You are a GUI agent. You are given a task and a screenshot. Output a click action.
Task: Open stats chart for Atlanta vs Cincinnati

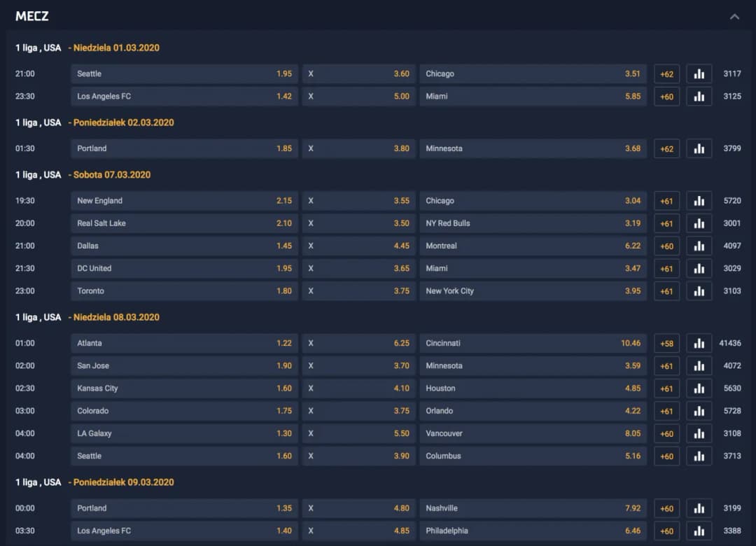[x=699, y=344]
